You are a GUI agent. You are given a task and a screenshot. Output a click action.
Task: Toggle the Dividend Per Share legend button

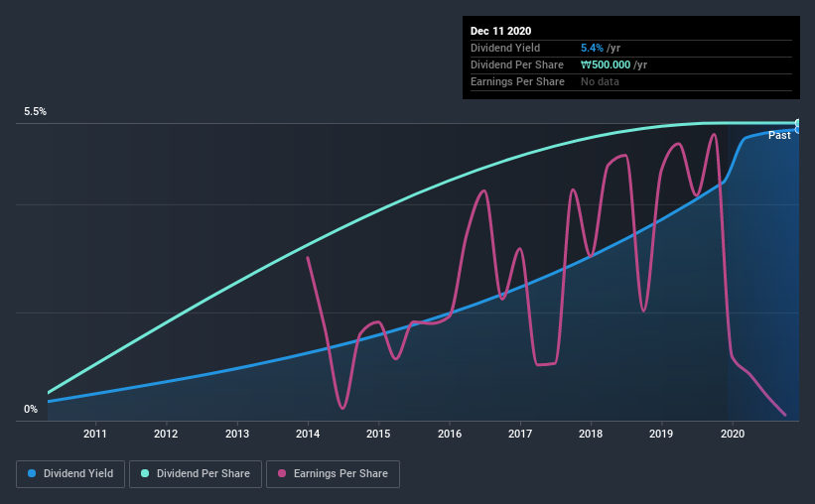(196, 474)
